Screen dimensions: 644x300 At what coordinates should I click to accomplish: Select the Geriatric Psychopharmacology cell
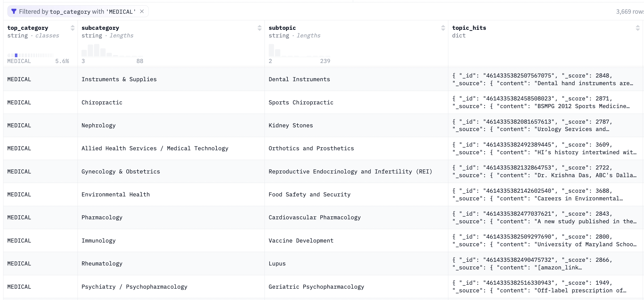tap(316, 287)
